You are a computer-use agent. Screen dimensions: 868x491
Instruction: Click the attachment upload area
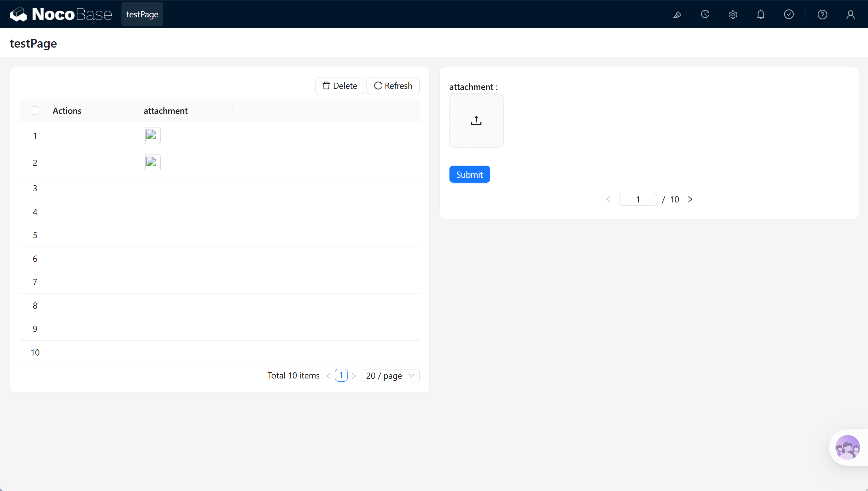[476, 120]
